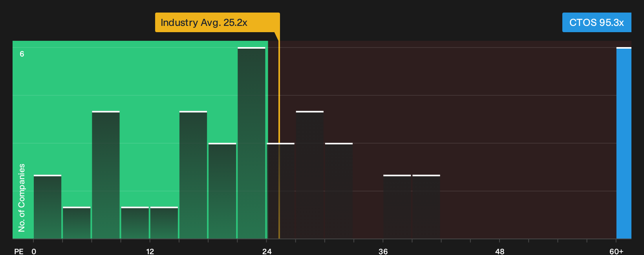Click the tallest histogram bar before PE 24
The width and height of the screenshot is (644, 255).
251,143
